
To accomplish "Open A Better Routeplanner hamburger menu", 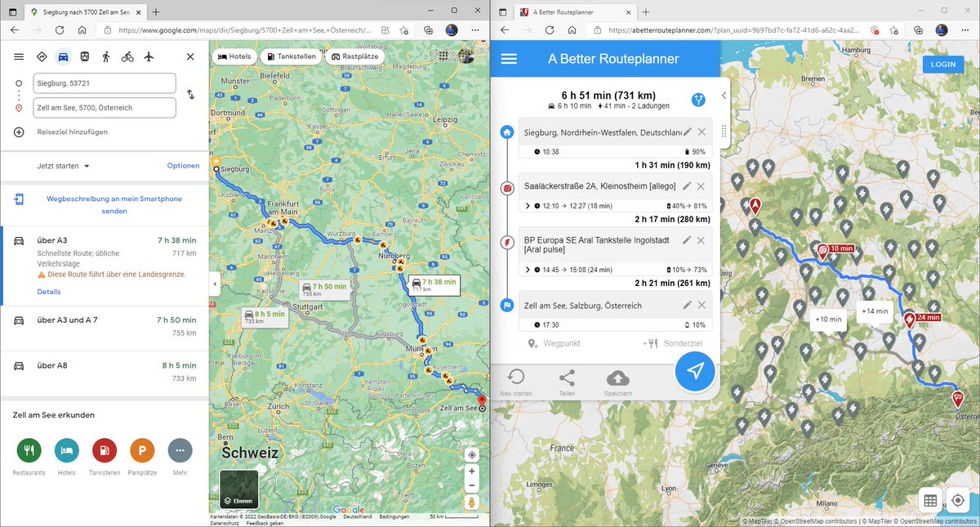I will coord(509,59).
